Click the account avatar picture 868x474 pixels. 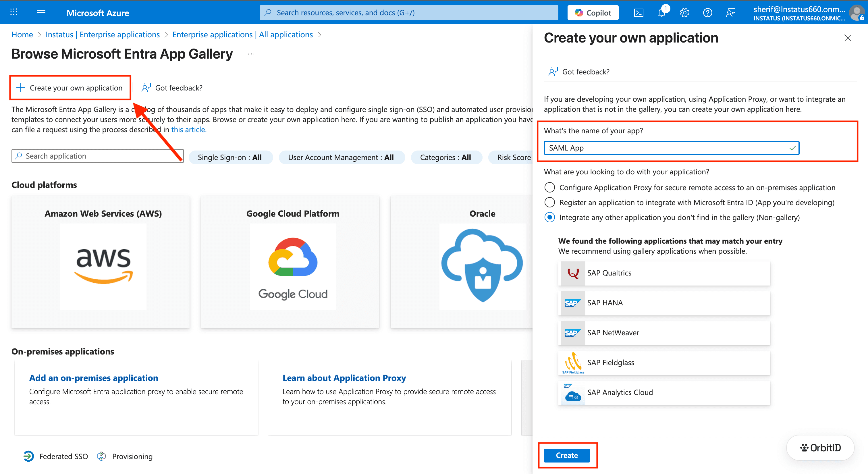857,13
